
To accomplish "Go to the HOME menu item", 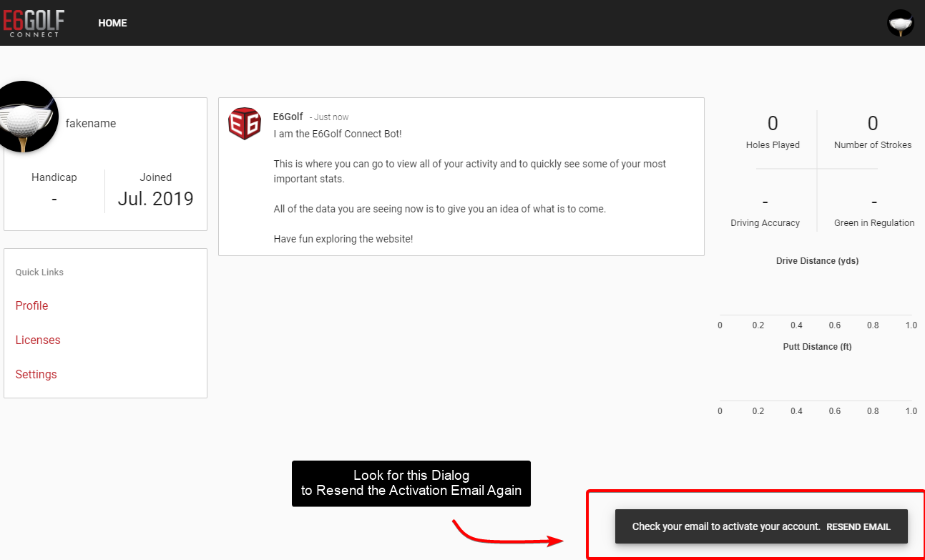I will 112,23.
